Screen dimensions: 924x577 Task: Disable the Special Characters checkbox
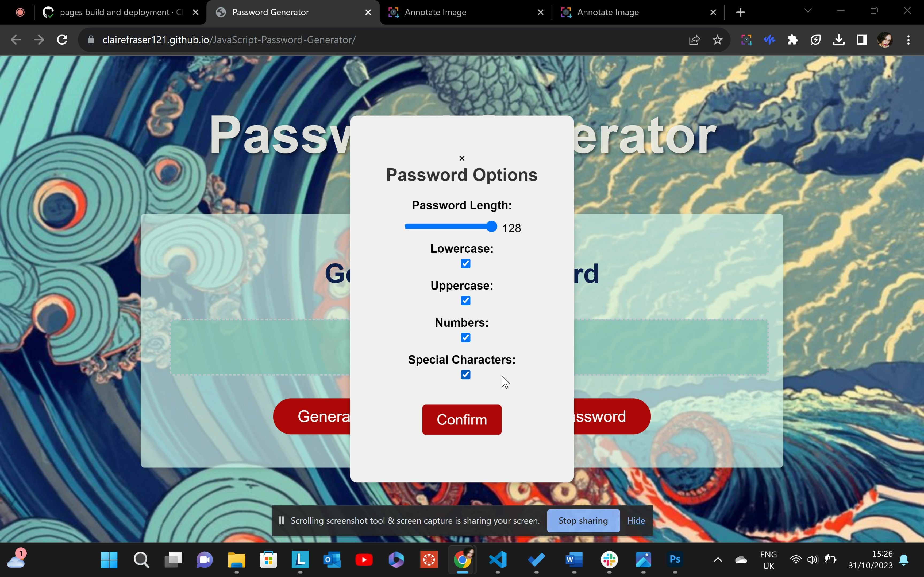(466, 374)
